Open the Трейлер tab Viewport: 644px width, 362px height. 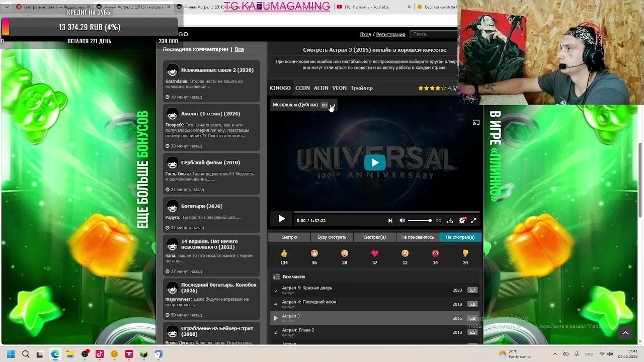click(x=362, y=88)
